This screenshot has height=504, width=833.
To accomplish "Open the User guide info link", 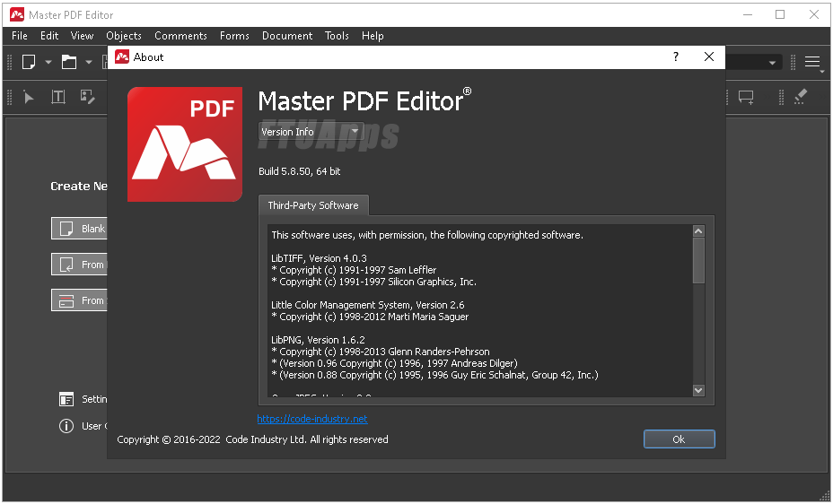I will pos(83,426).
